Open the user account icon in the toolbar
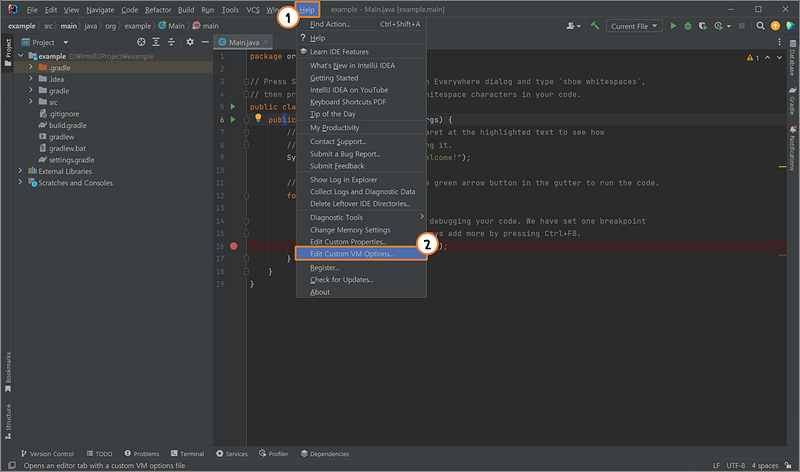 tap(573, 26)
